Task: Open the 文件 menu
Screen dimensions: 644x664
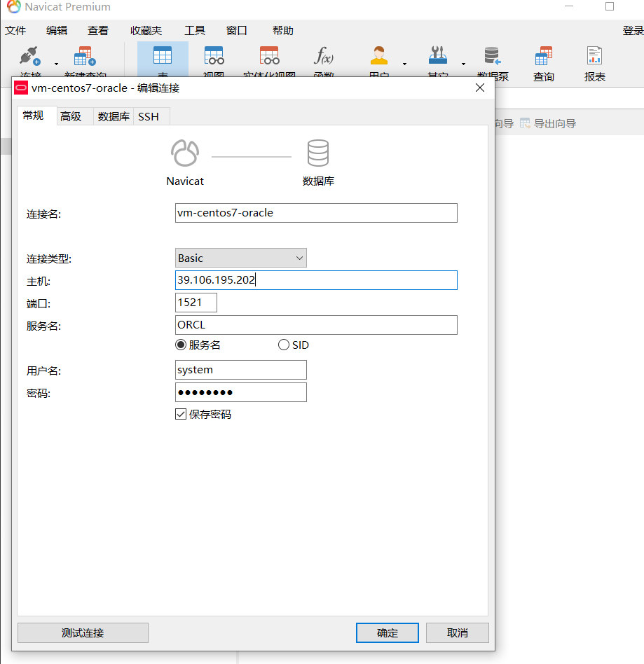Action: pyautogui.click(x=15, y=31)
